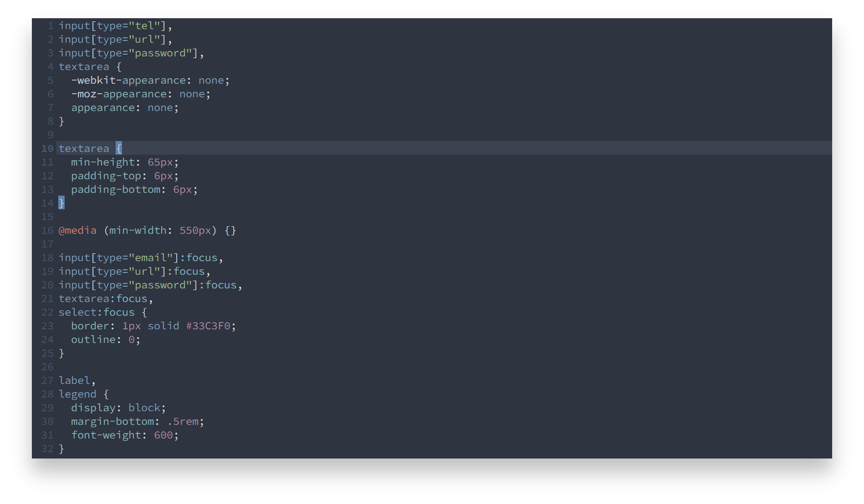Click the empty braces of the media query
This screenshot has width=864, height=504.
tap(230, 231)
